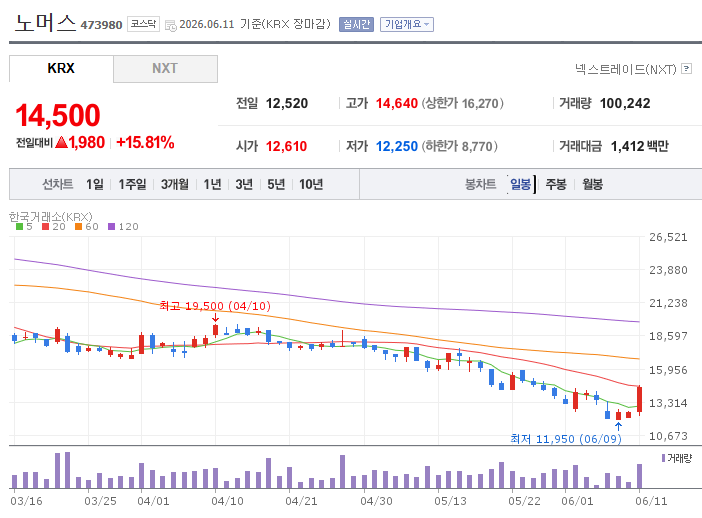Click the purple 120-day moving average swatch

tap(111, 227)
